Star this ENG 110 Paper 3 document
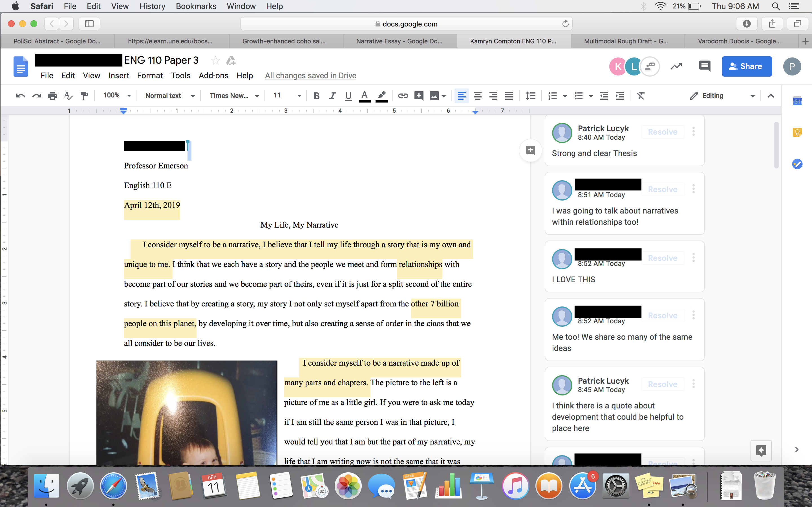Screen dimensions: 812x507 click(x=215, y=61)
